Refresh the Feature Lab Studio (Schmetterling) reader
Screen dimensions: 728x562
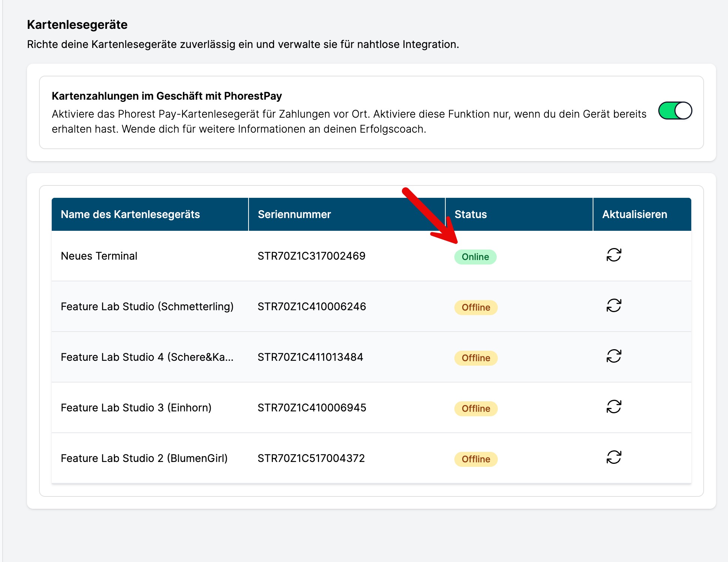tap(614, 306)
